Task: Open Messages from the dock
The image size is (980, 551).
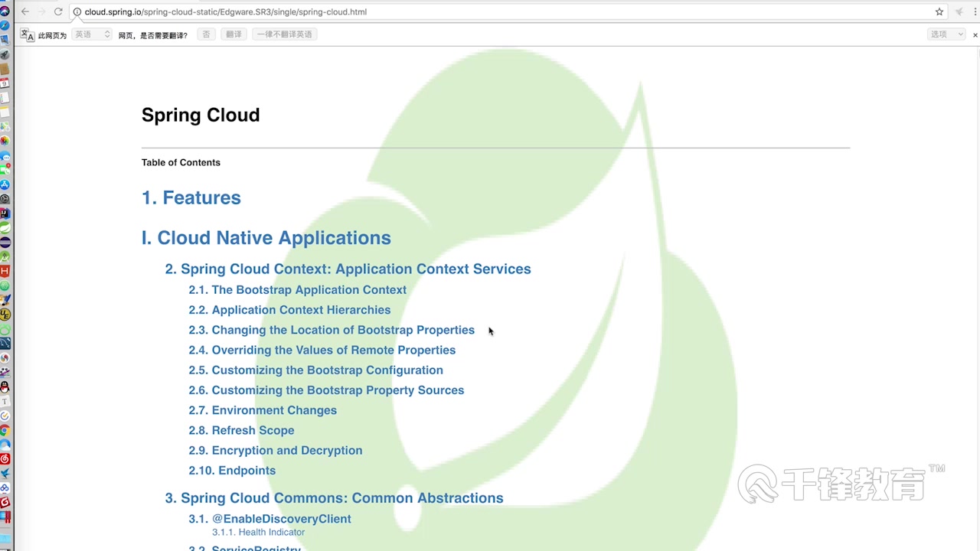Action: [x=5, y=155]
